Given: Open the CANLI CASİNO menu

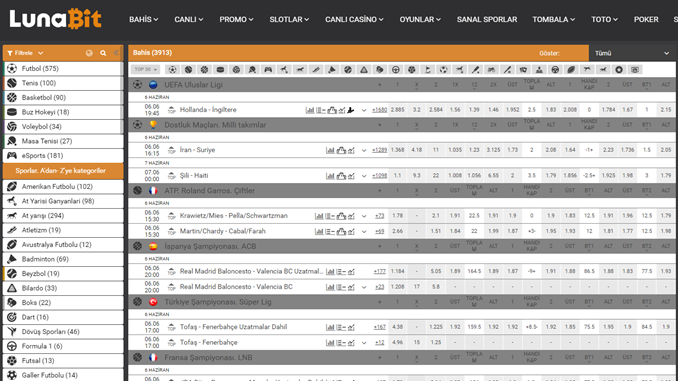Looking at the screenshot, I should coord(354,19).
